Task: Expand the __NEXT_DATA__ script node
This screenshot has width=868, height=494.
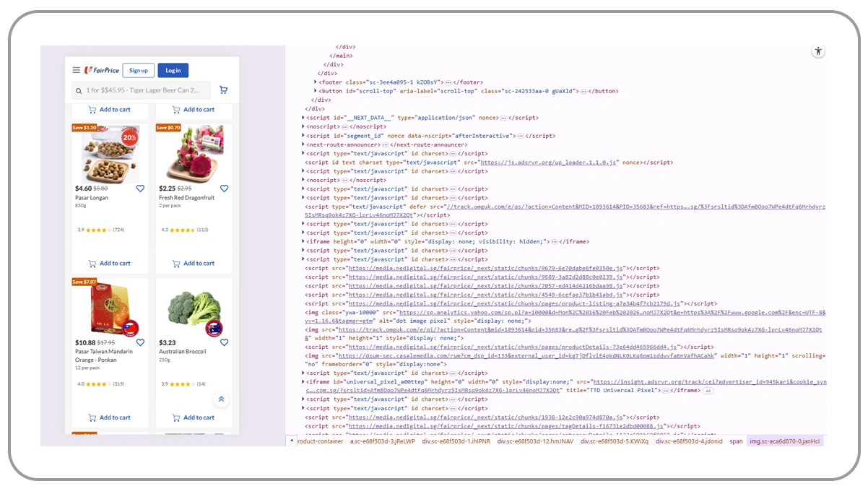Action: click(303, 118)
